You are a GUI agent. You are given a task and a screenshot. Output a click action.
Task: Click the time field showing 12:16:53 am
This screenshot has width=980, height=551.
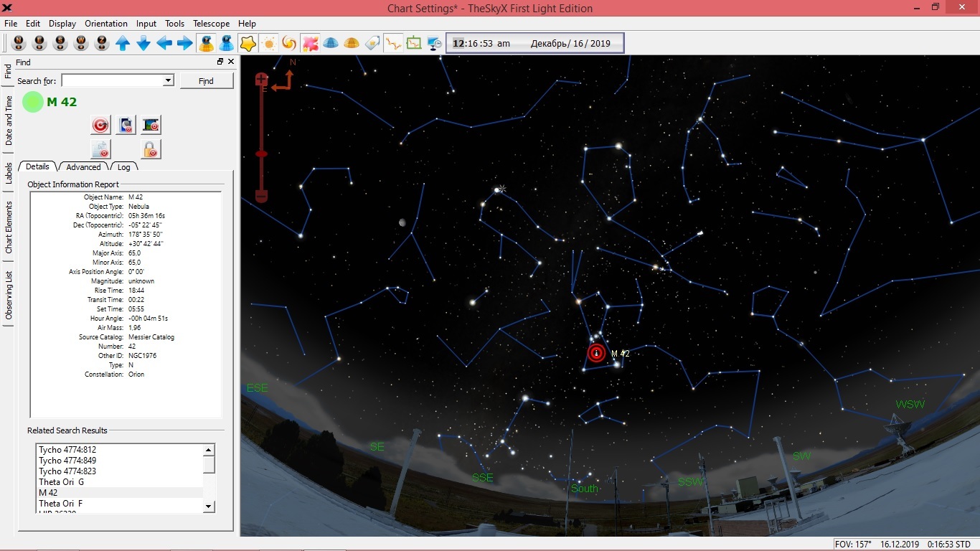tap(481, 43)
